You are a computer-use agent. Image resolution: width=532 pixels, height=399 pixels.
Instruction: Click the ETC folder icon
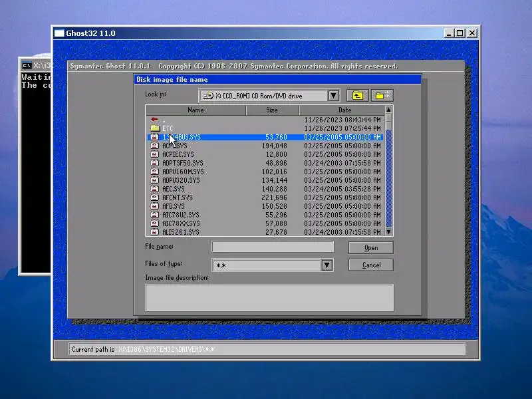(155, 128)
